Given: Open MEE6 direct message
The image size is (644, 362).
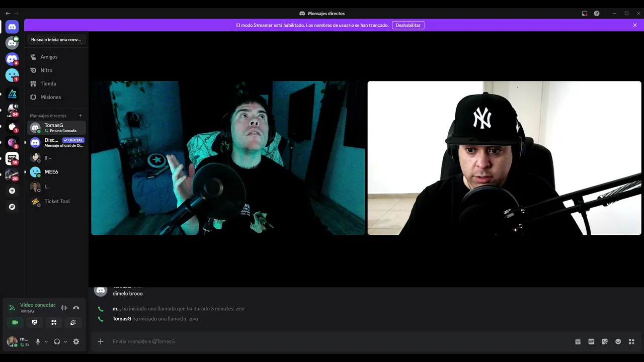Looking at the screenshot, I should (x=56, y=172).
